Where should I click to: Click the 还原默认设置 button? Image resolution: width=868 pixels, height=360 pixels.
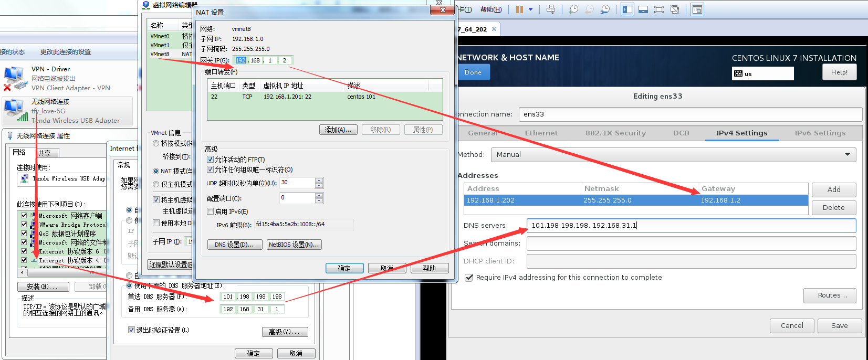[170, 264]
